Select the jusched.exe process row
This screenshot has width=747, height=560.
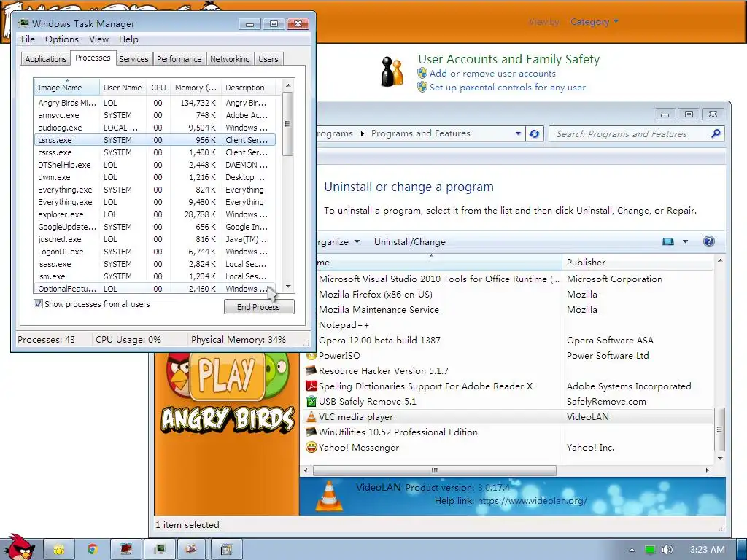tap(155, 239)
